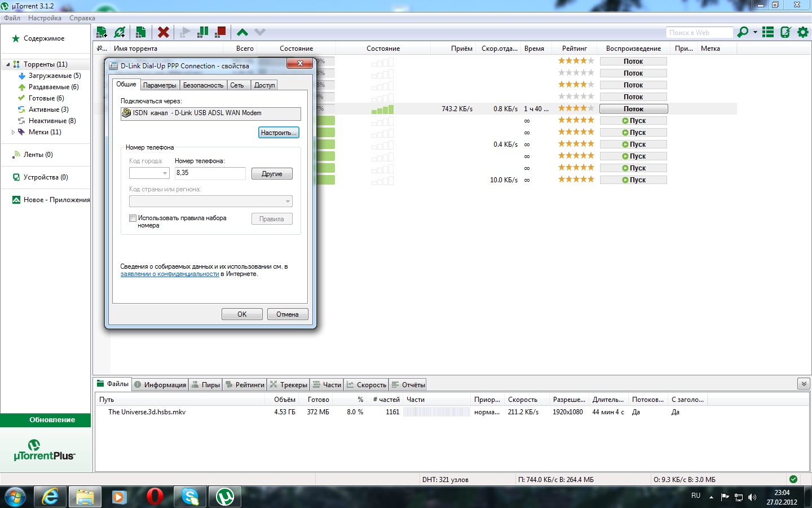Click the red Stop torrent icon
The width and height of the screenshot is (812, 508).
tap(220, 32)
